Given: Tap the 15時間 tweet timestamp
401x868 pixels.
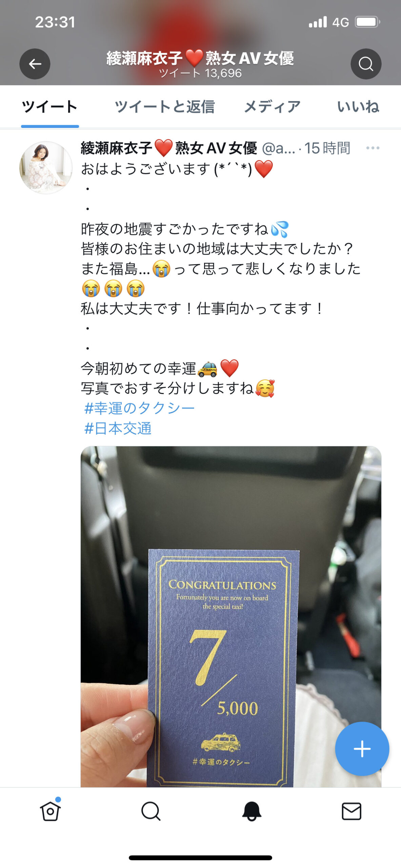Looking at the screenshot, I should pyautogui.click(x=327, y=148).
